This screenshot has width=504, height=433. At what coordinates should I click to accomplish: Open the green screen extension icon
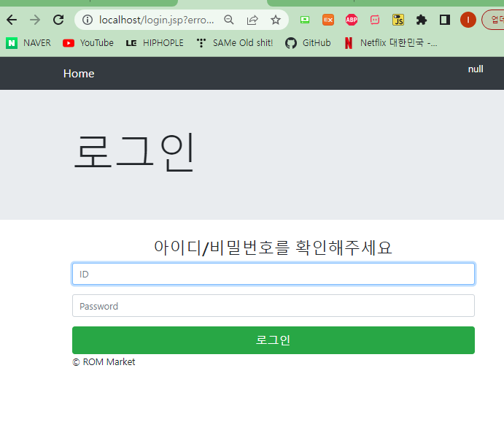pyautogui.click(x=305, y=20)
